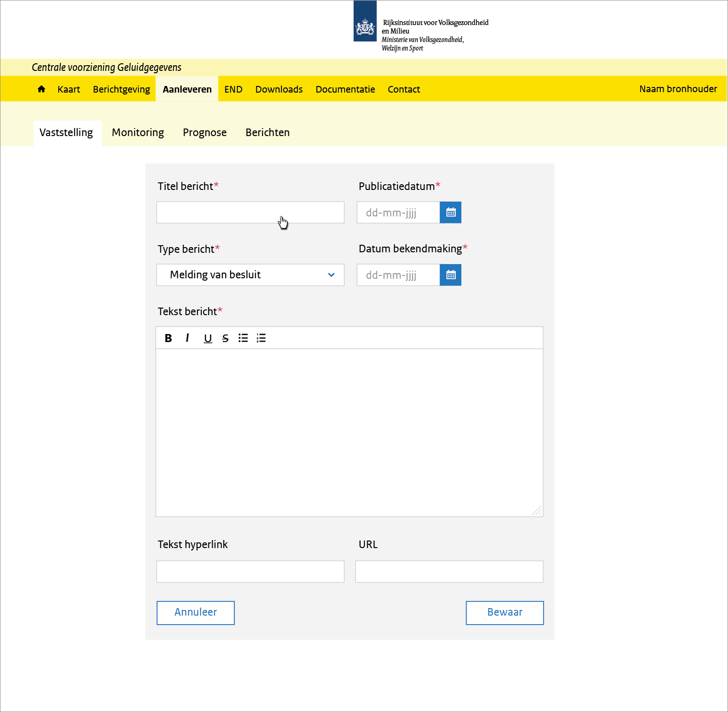The height and width of the screenshot is (712, 728).
Task: Switch to the Monitoring tab
Action: tap(138, 133)
